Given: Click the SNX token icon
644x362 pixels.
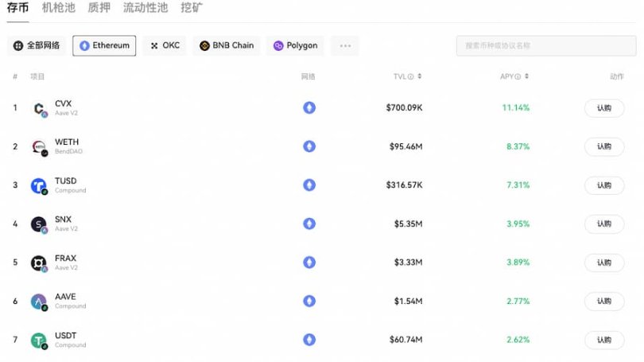Looking at the screenshot, I should point(39,224).
